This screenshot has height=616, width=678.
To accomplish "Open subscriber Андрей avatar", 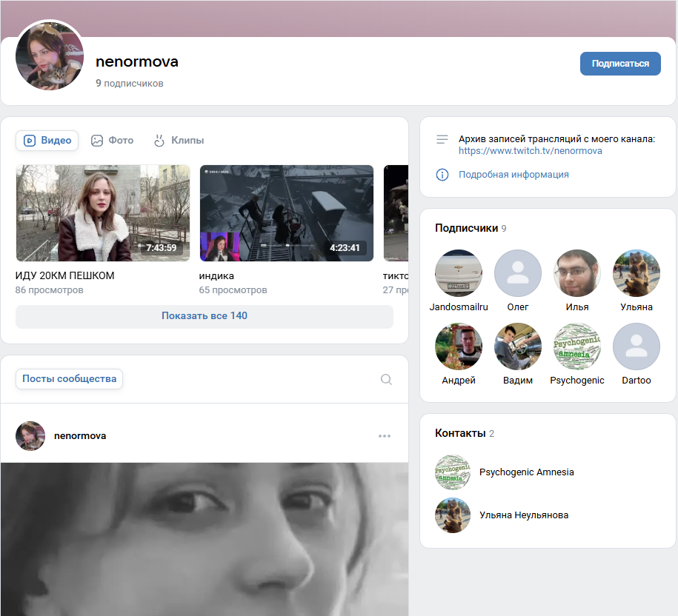I will coord(459,346).
